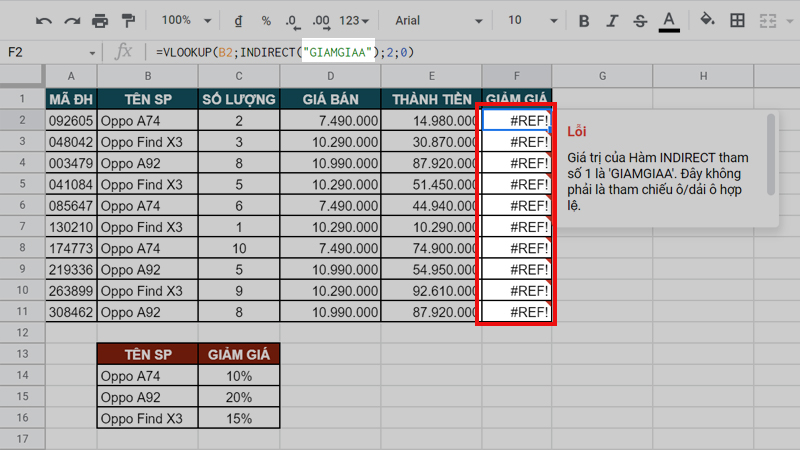Viewport: 800px width, 450px height.
Task: Open the font size 10 dropdown
Action: pyautogui.click(x=532, y=21)
